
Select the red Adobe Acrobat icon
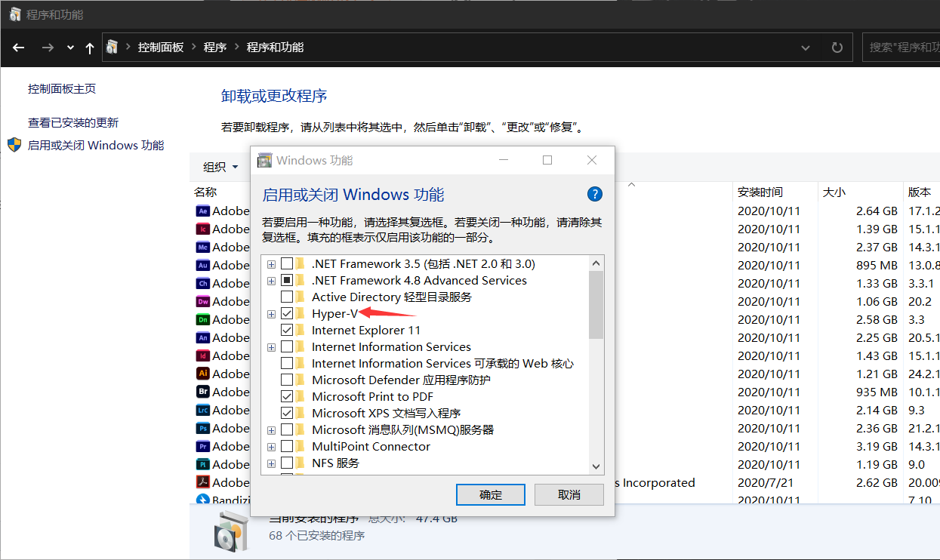coord(202,482)
